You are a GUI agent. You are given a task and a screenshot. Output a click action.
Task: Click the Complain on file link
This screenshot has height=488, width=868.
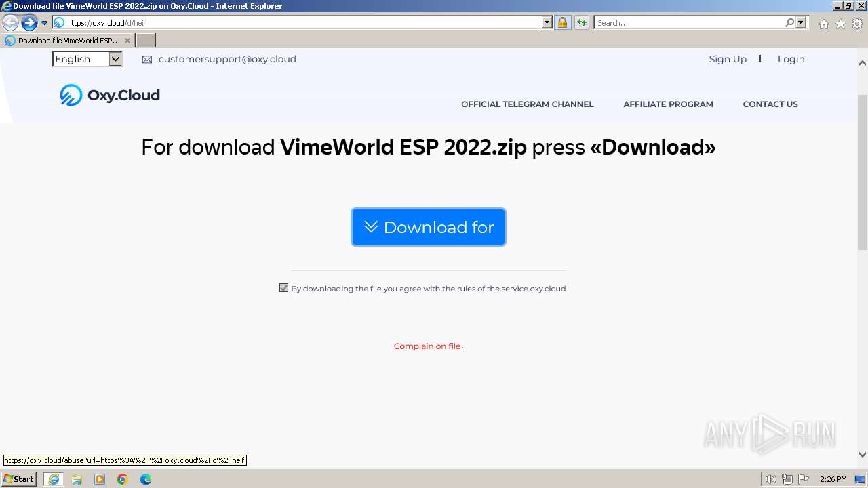point(427,346)
